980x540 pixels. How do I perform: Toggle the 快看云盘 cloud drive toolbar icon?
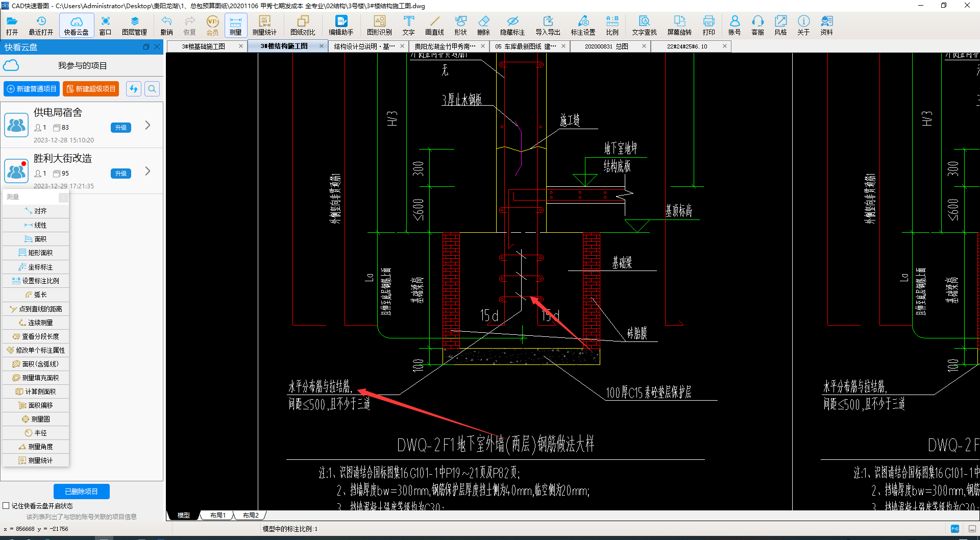77,25
